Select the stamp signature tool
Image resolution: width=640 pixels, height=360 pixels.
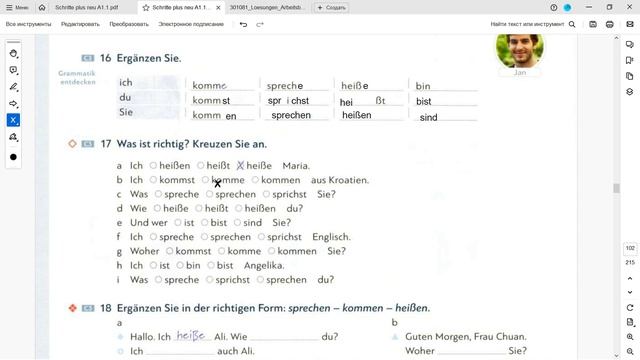coord(13,137)
